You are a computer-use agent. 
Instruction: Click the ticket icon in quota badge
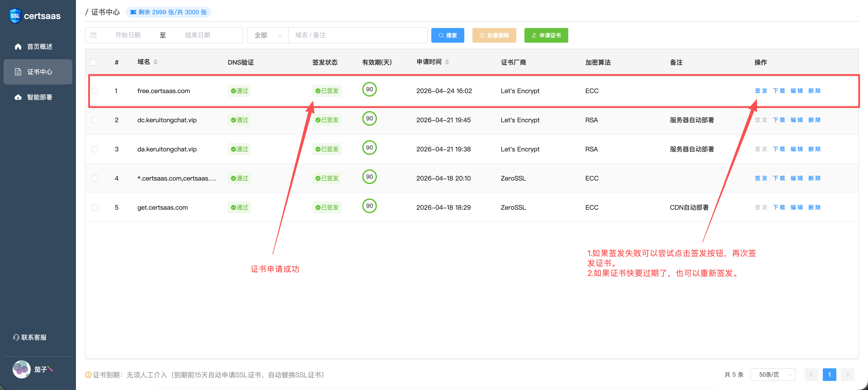coord(133,12)
